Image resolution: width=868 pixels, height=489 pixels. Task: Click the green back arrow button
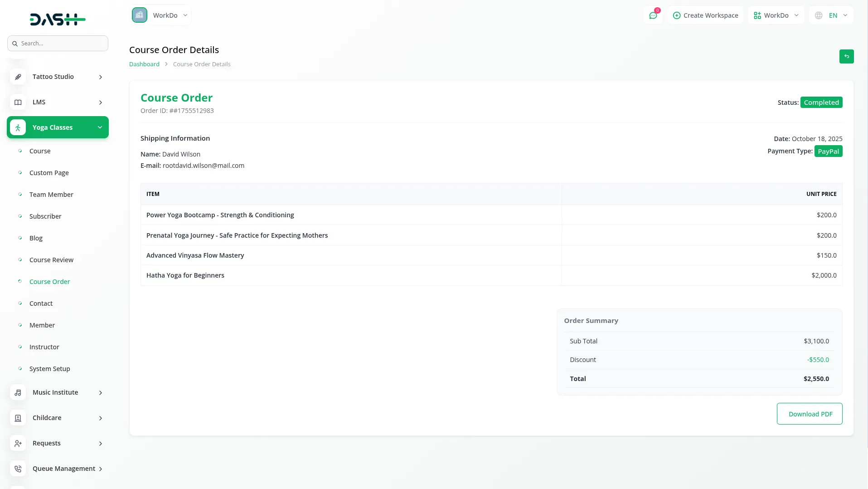[846, 56]
